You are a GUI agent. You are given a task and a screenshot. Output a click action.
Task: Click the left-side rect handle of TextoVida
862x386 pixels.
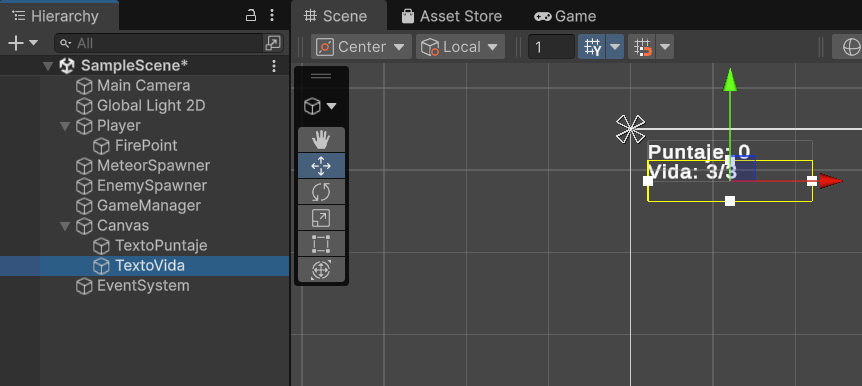[648, 181]
